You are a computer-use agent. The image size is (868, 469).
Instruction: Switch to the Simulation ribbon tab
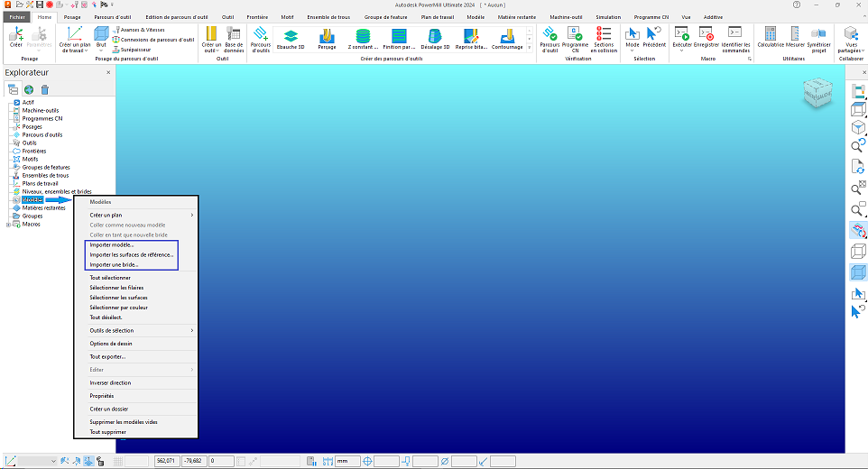coord(608,16)
